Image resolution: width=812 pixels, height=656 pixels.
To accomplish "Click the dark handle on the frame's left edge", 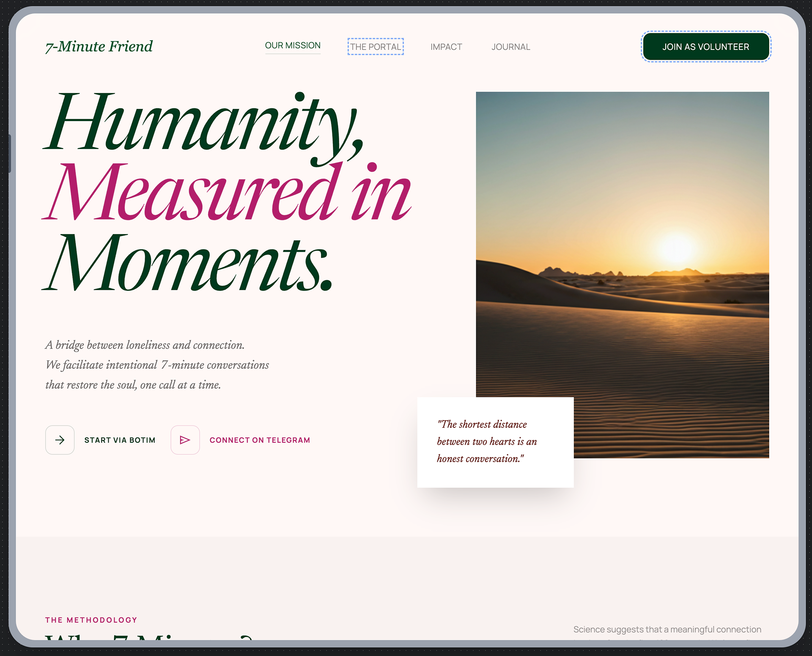I will 9,153.
